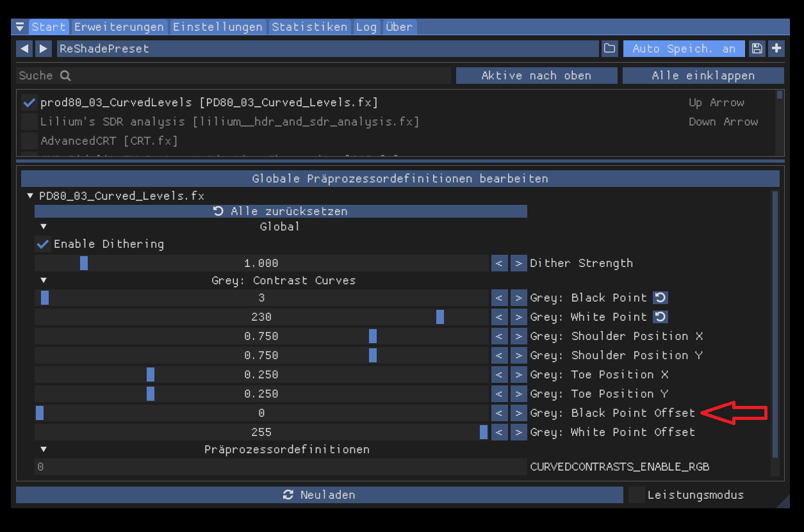Viewport: 804px width, 532px height.
Task: Reset Grey: White Point to default
Action: [x=660, y=317]
